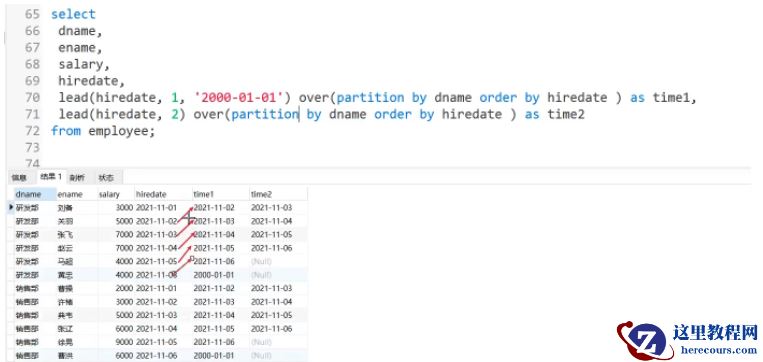Switch to the 信息 tab

click(x=19, y=178)
